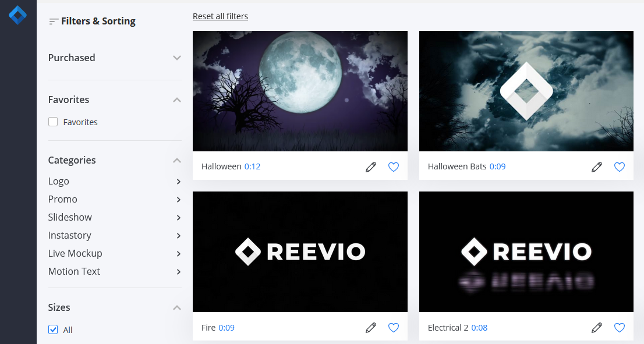Viewport: 644px width, 344px height.
Task: Click Reset all filters
Action: [220, 16]
